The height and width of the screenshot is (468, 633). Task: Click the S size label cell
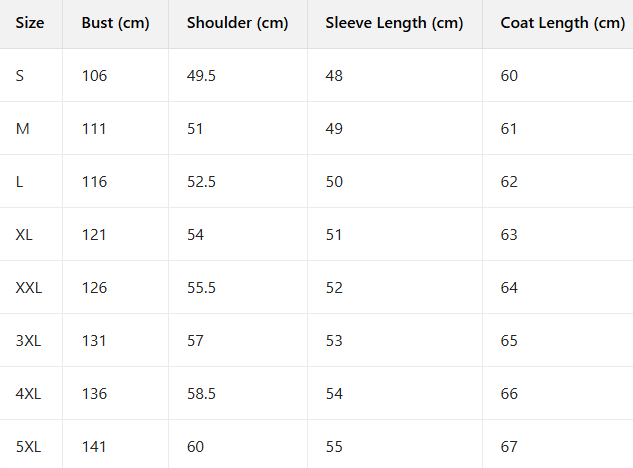click(x=20, y=76)
